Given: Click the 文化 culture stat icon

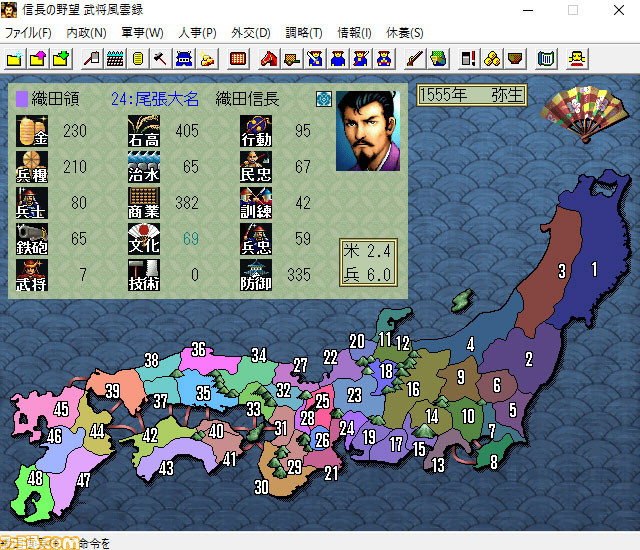Looking at the screenshot, I should [144, 239].
